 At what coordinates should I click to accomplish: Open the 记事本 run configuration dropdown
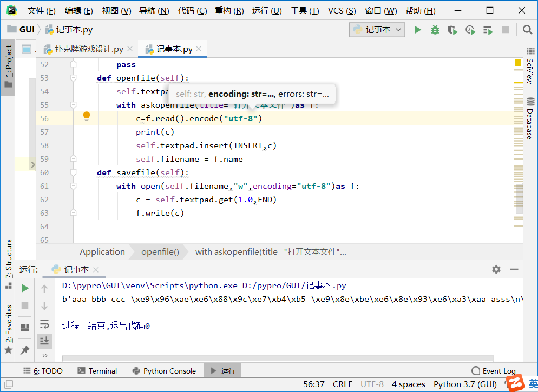pyautogui.click(x=377, y=30)
